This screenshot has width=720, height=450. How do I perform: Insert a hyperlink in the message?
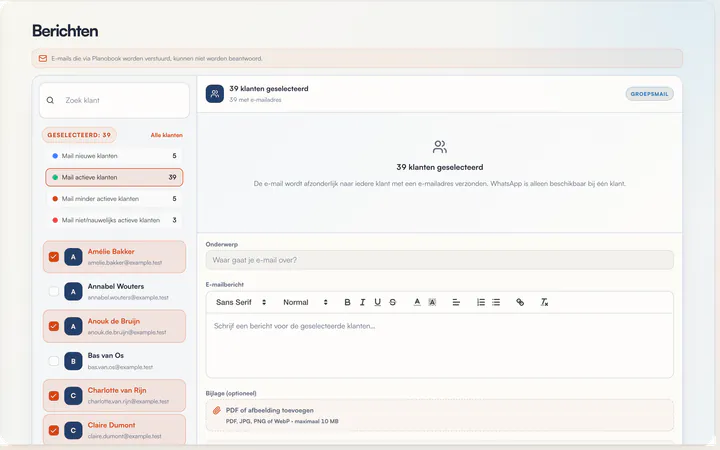click(x=520, y=302)
